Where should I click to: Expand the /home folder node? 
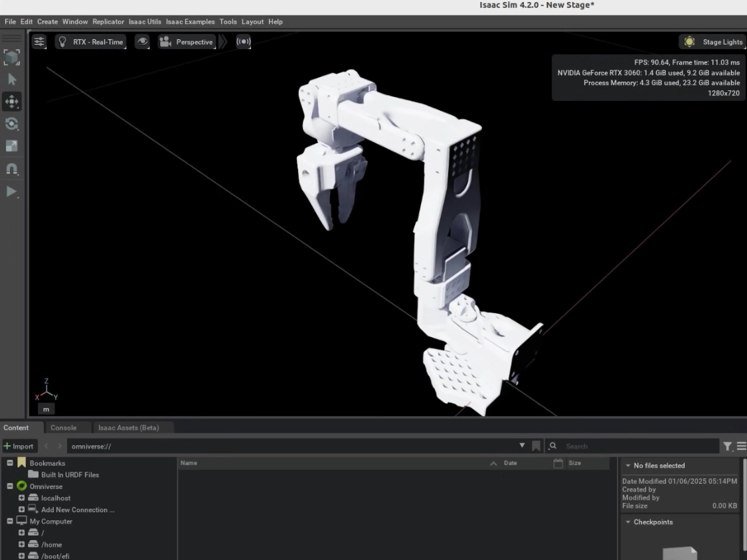click(x=21, y=544)
